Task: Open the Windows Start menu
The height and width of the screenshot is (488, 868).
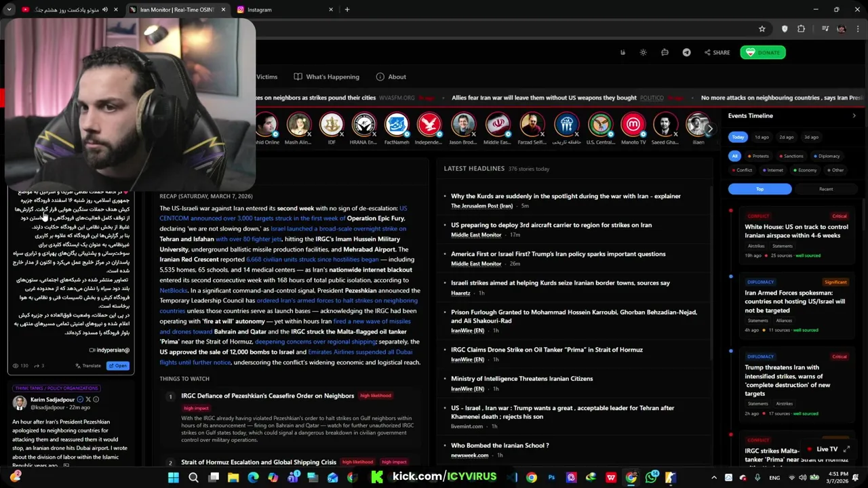Action: (x=174, y=478)
